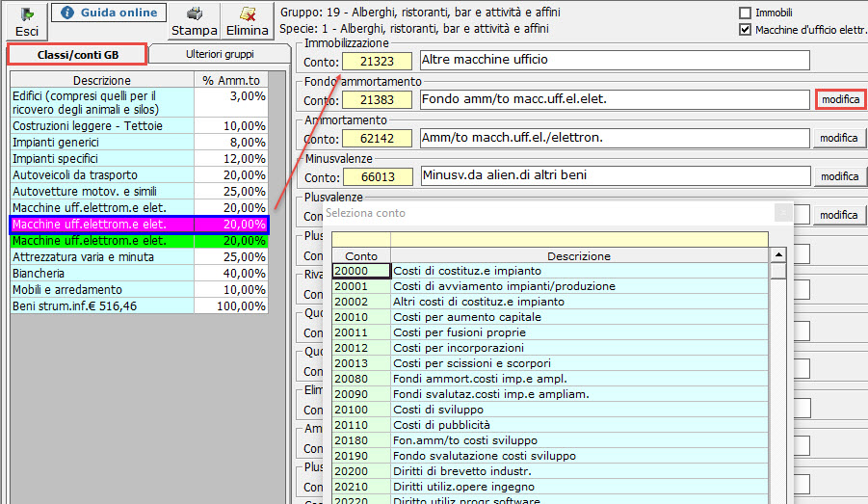This screenshot has width=868, height=504.
Task: Click the Stampa print button
Action: point(194,21)
